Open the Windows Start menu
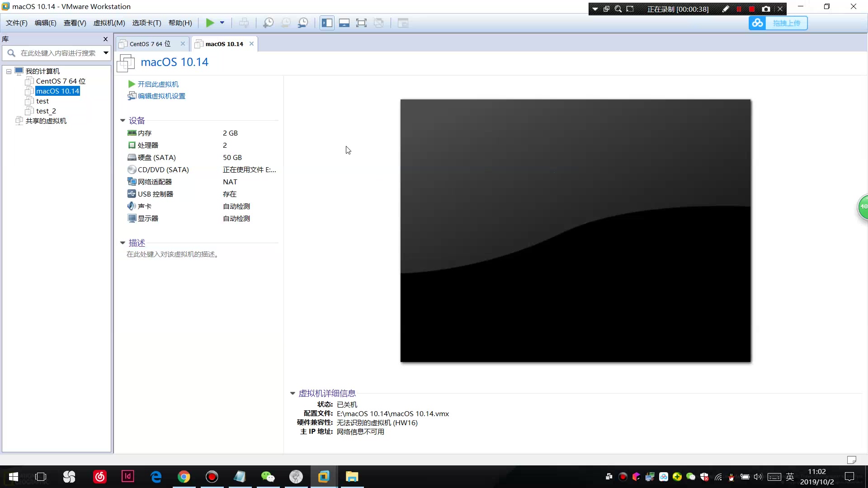The width and height of the screenshot is (868, 488). (x=13, y=477)
